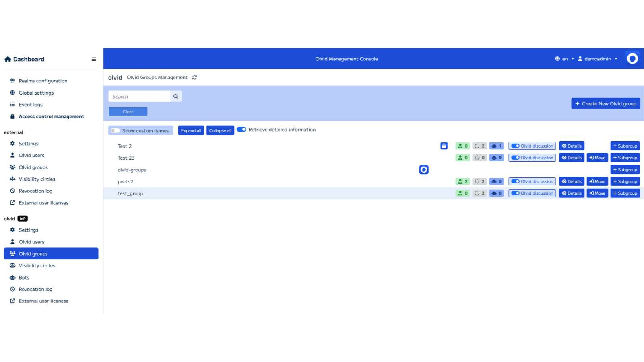644x362 pixels.
Task: Open Details for Test 23
Action: [571, 157]
